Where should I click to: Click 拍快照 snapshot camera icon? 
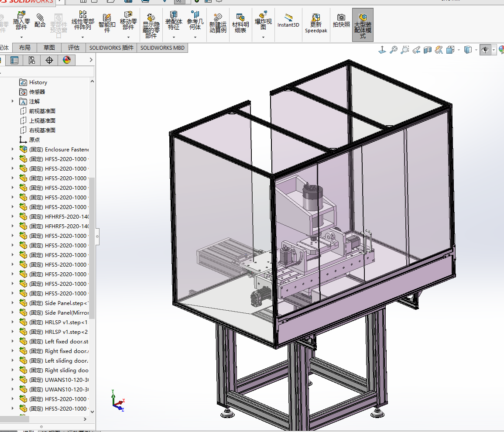341,21
